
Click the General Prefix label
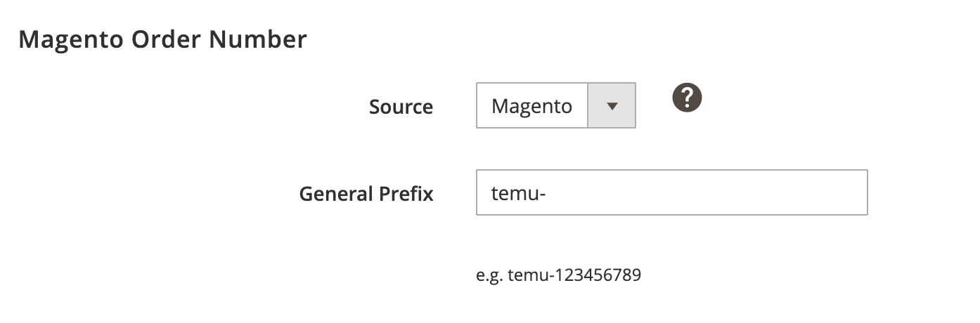point(366,193)
